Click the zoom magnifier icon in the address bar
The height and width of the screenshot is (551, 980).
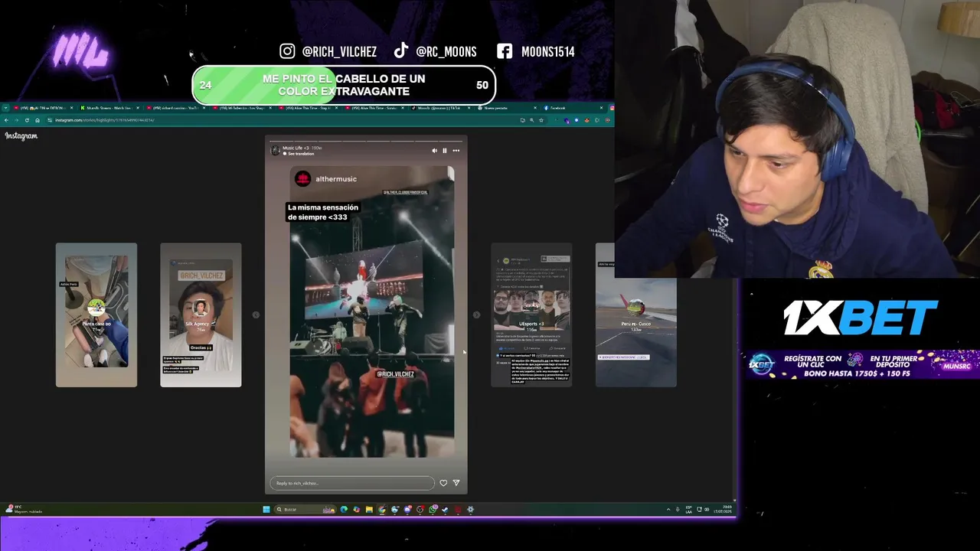pos(531,120)
